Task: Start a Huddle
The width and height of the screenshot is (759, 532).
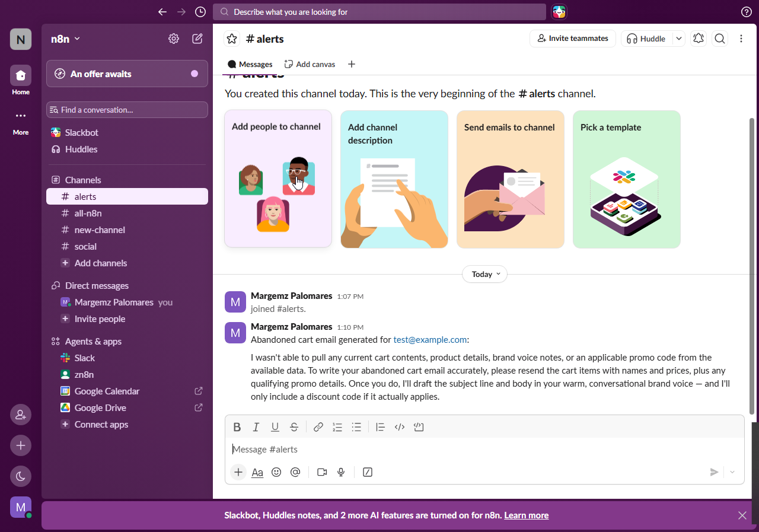Action: (646, 39)
